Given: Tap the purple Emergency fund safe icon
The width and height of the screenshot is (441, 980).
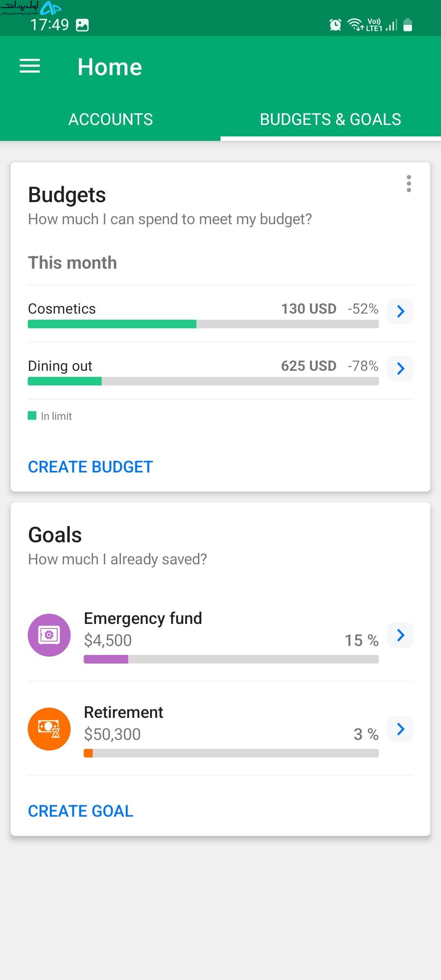Looking at the screenshot, I should 49,635.
